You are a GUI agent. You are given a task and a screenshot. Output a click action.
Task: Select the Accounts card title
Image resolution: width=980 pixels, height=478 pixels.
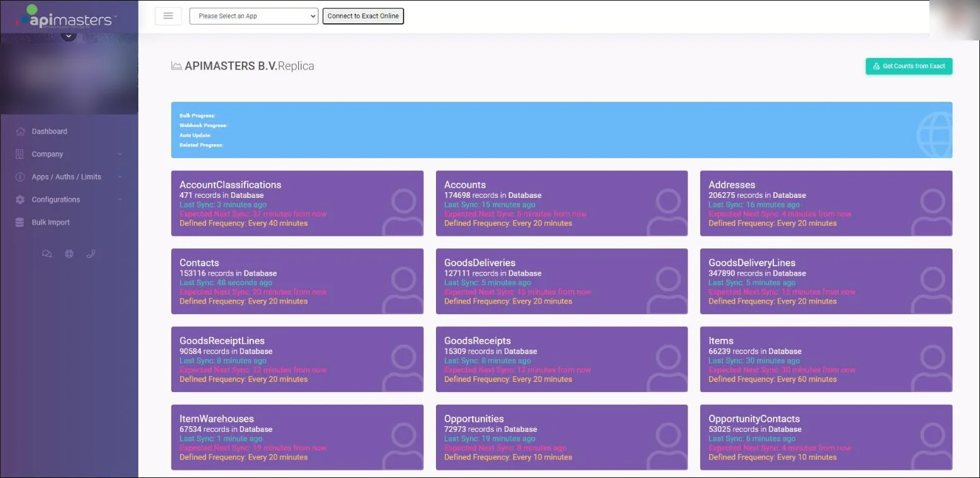point(465,185)
